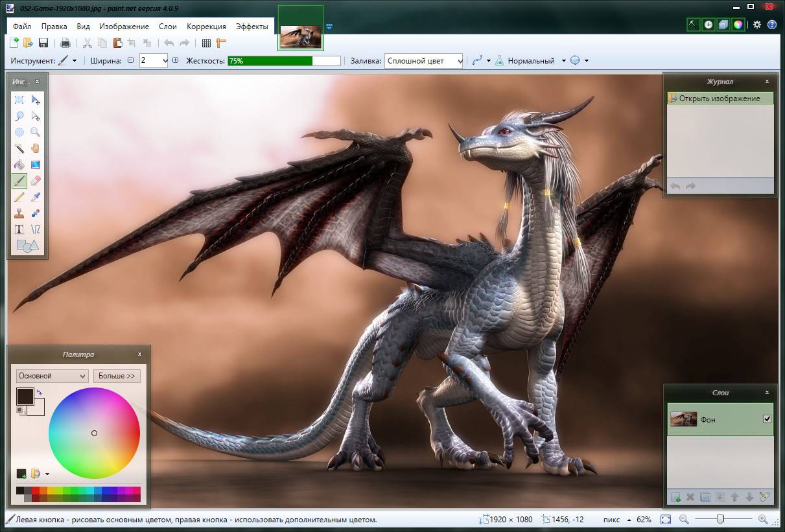Select the Move Selection tool

click(36, 116)
